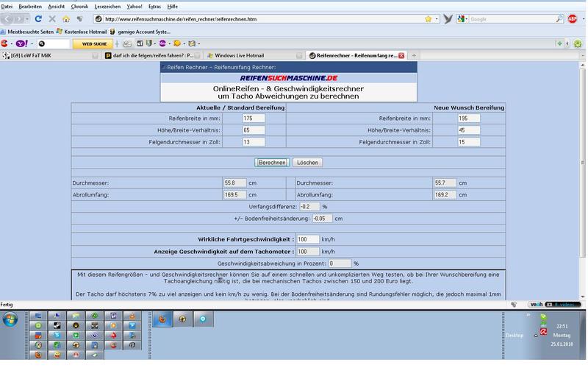Viewport: 588px width, 368px height.
Task: Click the new Reifenbreite field showing 195
Action: 469,118
